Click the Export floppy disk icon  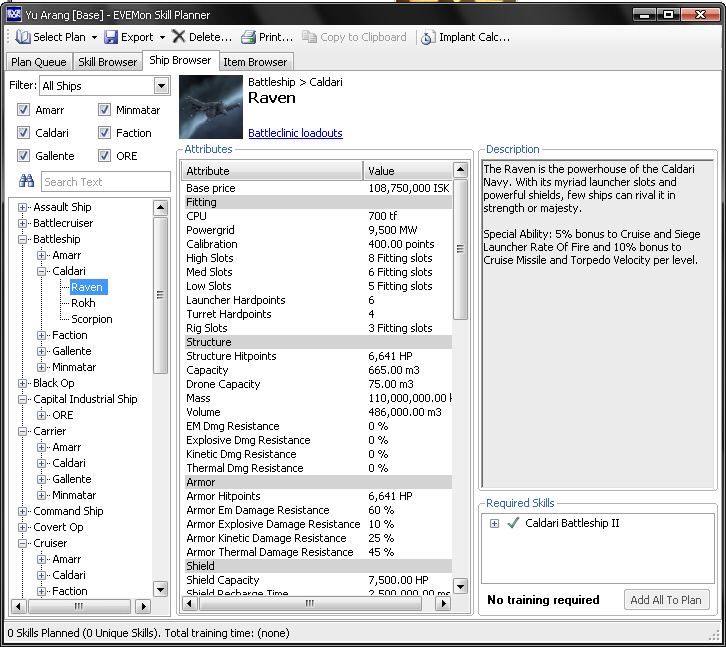click(x=110, y=37)
